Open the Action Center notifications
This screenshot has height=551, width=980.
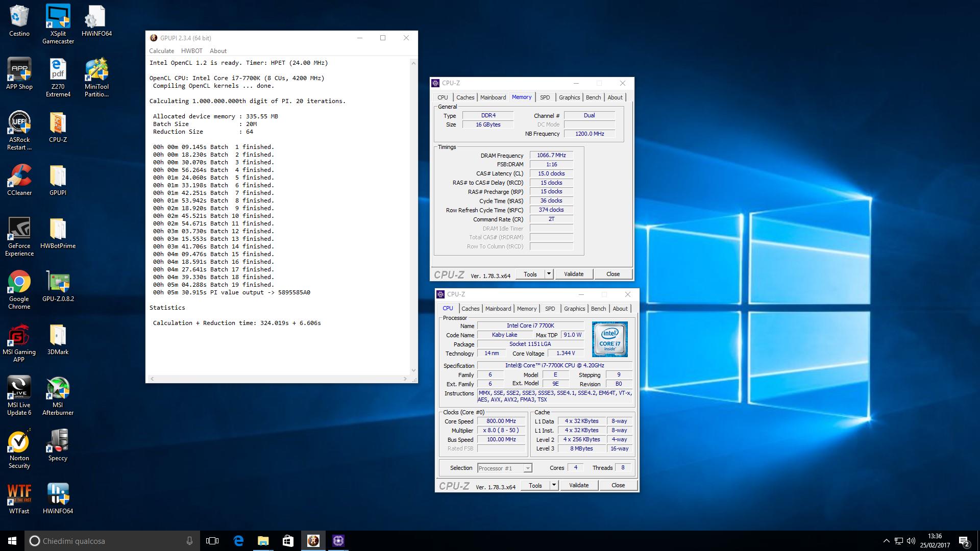(x=964, y=541)
